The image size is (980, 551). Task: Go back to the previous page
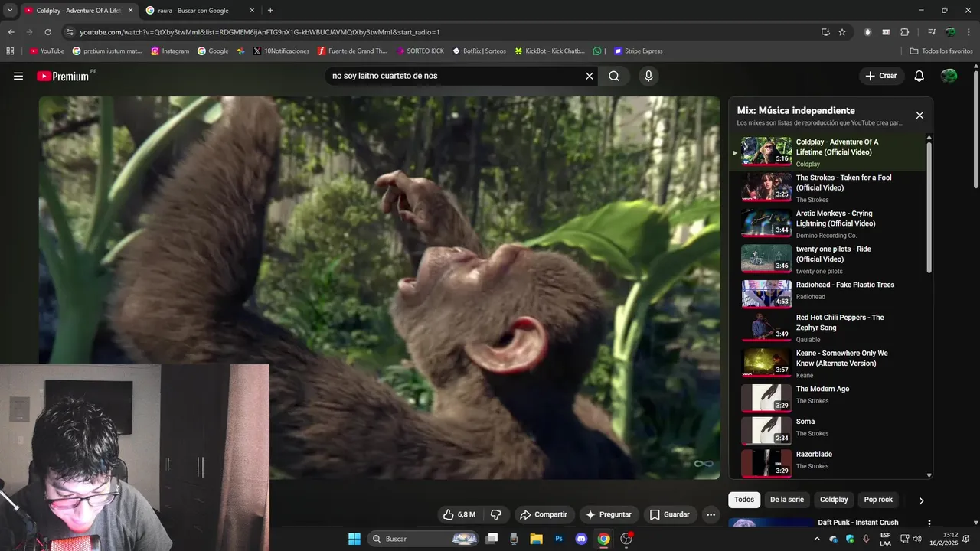(x=11, y=32)
